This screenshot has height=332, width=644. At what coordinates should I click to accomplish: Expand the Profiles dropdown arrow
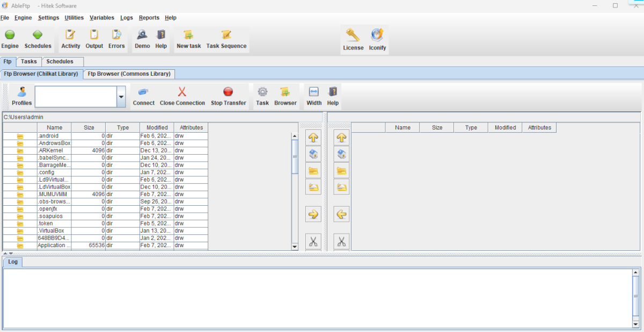click(x=121, y=97)
